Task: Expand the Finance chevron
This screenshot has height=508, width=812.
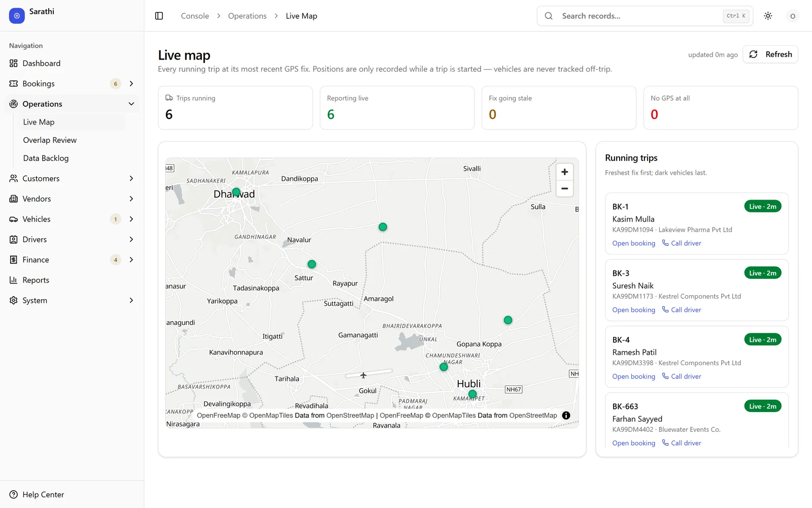Action: click(131, 260)
